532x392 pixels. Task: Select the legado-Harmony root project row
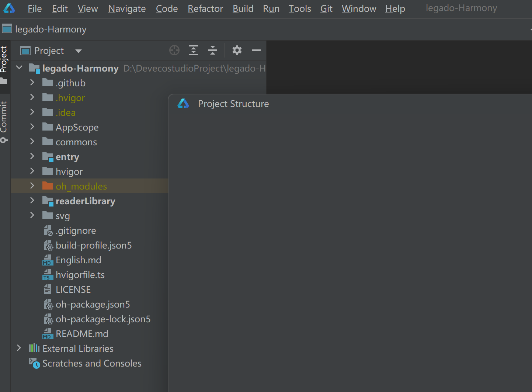point(139,68)
